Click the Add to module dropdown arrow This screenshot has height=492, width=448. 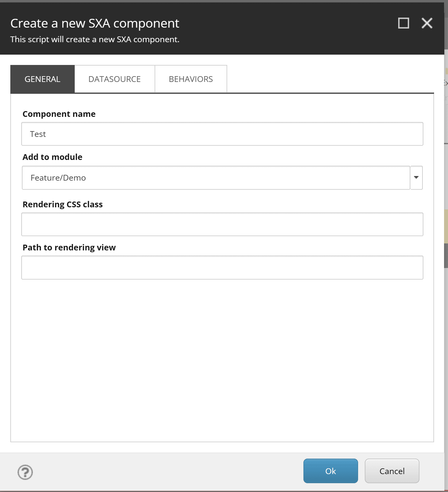pyautogui.click(x=416, y=178)
